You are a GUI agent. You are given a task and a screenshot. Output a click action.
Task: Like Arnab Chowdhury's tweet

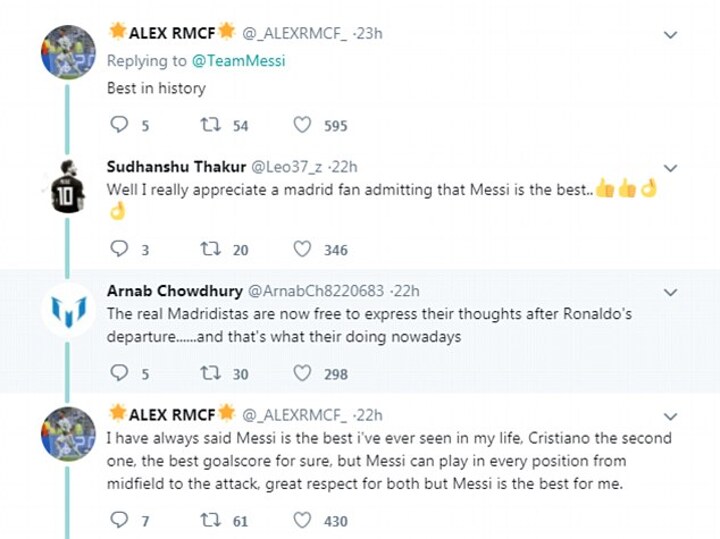[x=302, y=373]
